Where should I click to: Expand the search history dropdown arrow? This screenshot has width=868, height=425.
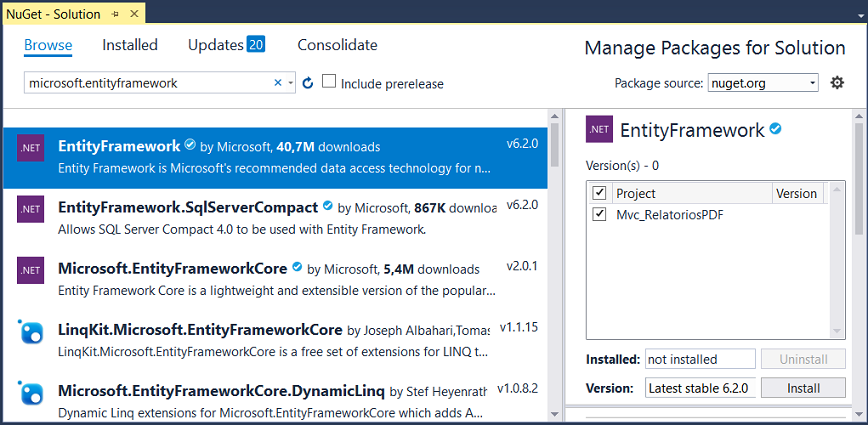pyautogui.click(x=291, y=83)
